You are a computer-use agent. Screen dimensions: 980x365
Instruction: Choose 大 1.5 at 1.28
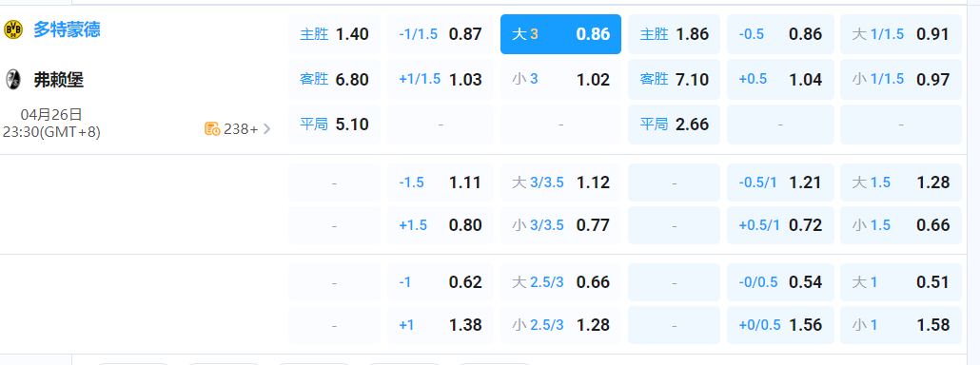(x=901, y=182)
